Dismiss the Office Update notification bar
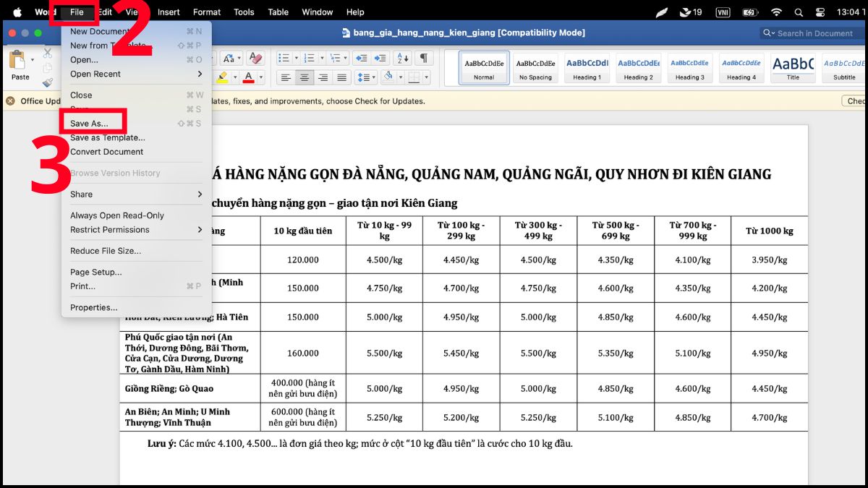 click(10, 101)
